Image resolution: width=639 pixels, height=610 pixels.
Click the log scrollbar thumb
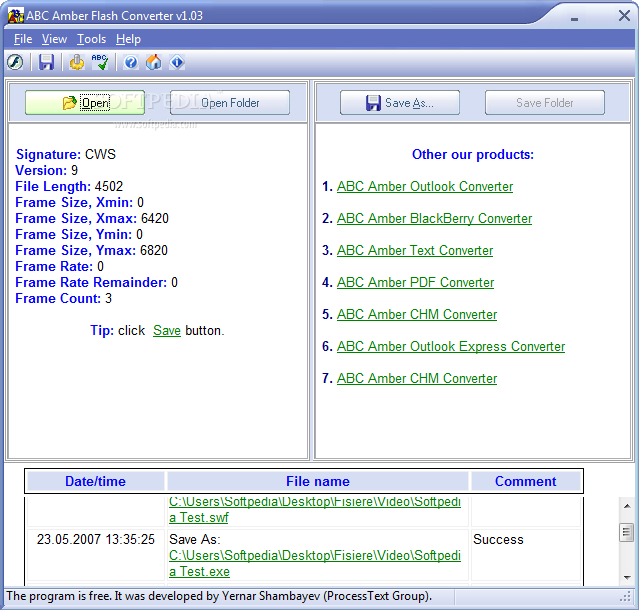coord(627,532)
